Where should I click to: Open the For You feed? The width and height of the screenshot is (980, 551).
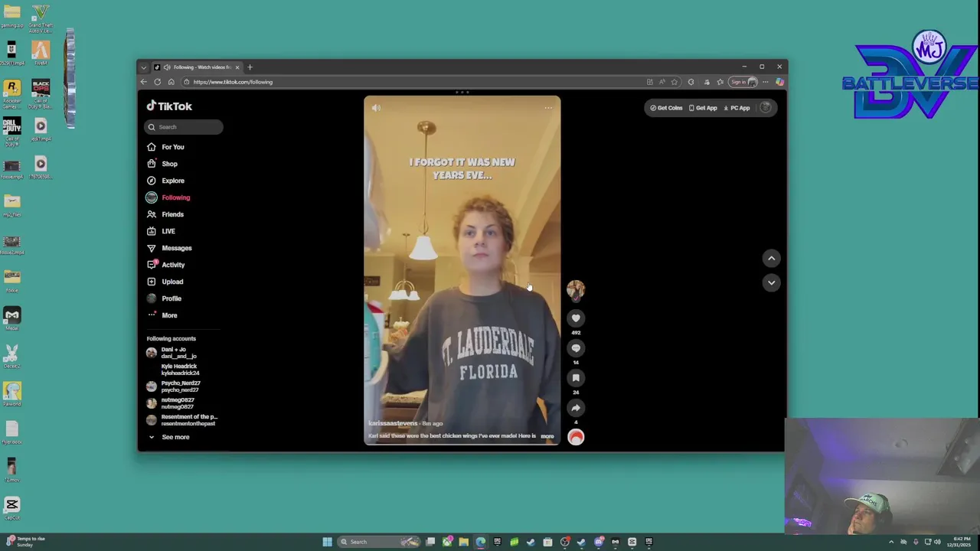click(x=166, y=147)
